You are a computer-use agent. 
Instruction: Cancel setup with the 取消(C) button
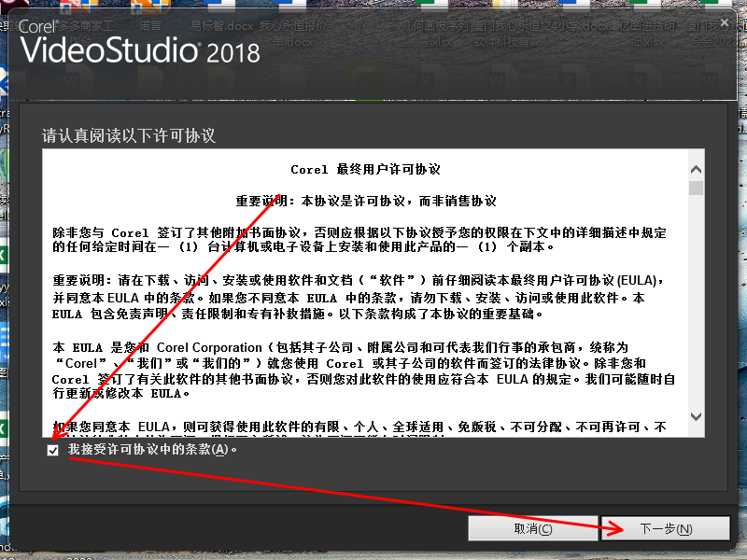click(x=532, y=528)
